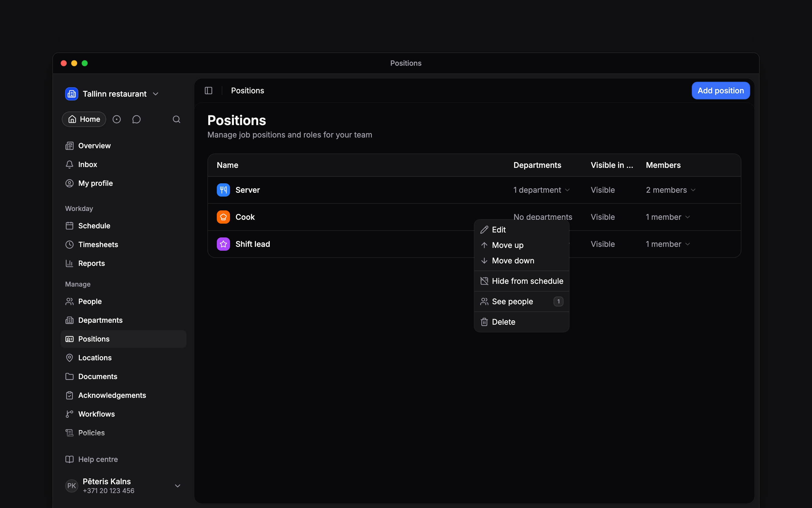The width and height of the screenshot is (812, 508).
Task: Toggle the sidebar panel icon
Action: [x=208, y=91]
